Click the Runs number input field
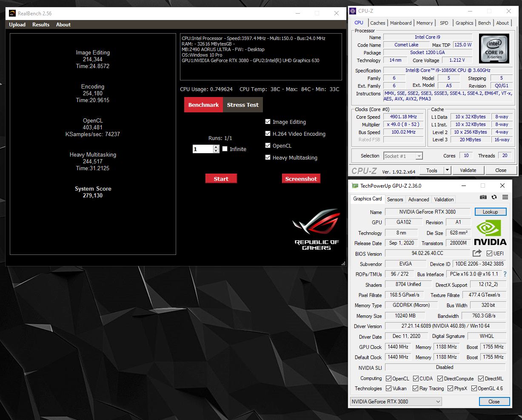This screenshot has width=522, height=420. pyautogui.click(x=203, y=149)
